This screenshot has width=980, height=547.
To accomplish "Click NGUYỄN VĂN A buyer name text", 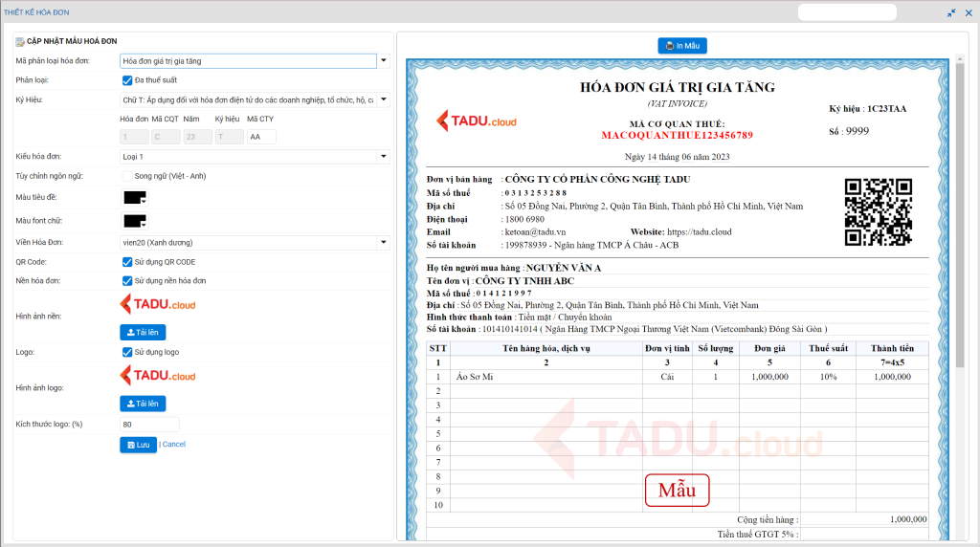I will pos(563,268).
